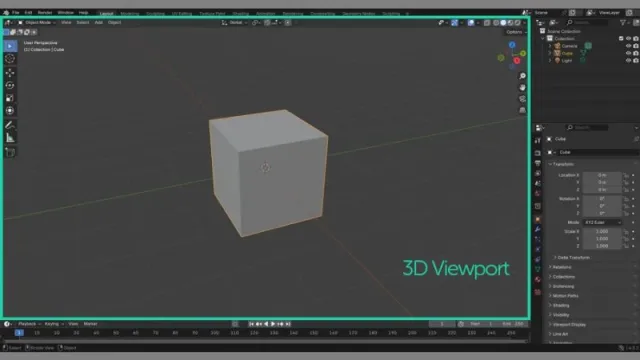Click the play animation button

coord(273,324)
